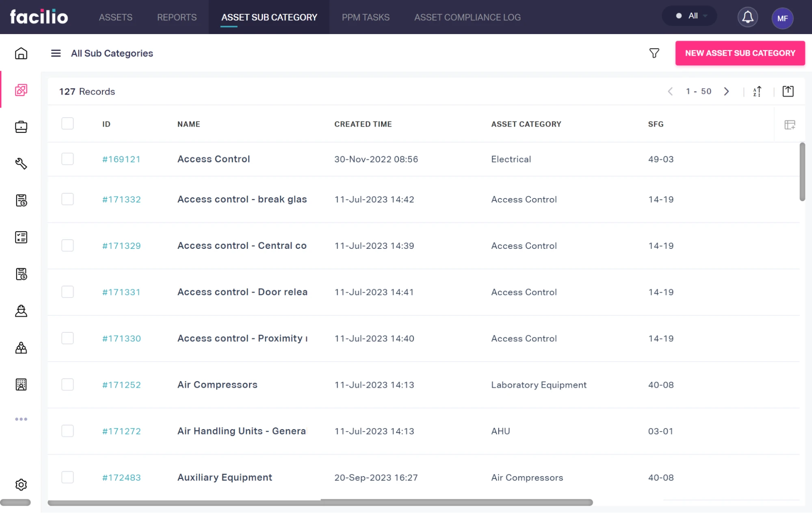This screenshot has height=513, width=812.
Task: Select checkbox for Air Compressors row
Action: pyautogui.click(x=67, y=384)
